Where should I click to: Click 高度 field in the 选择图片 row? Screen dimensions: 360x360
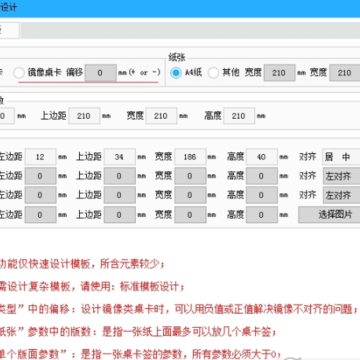[262, 215]
